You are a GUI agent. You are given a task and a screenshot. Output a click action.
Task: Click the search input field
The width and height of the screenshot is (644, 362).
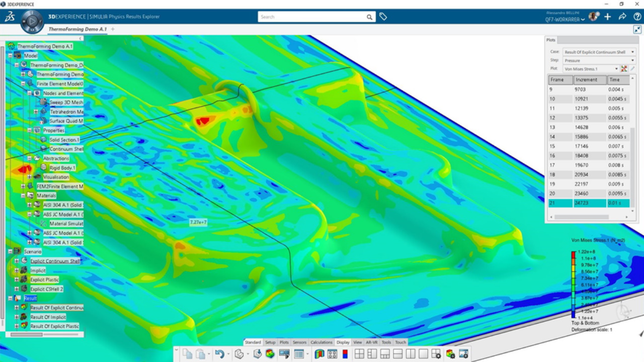[x=312, y=17]
